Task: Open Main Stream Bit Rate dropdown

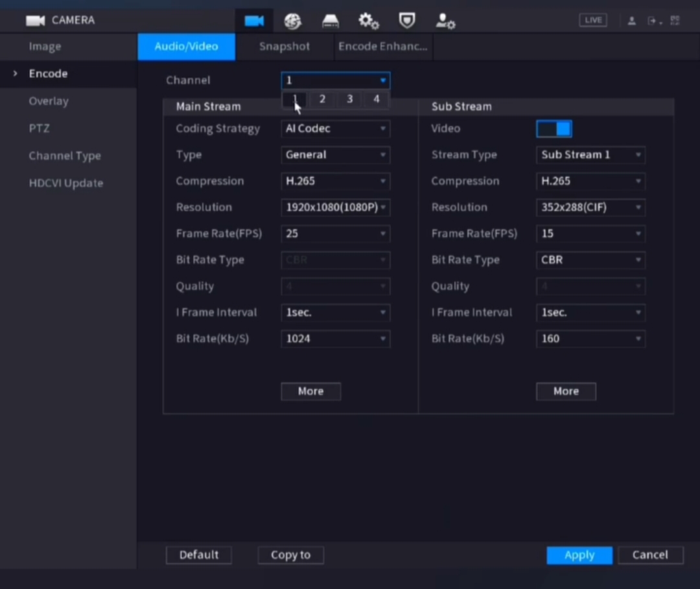Action: 336,339
